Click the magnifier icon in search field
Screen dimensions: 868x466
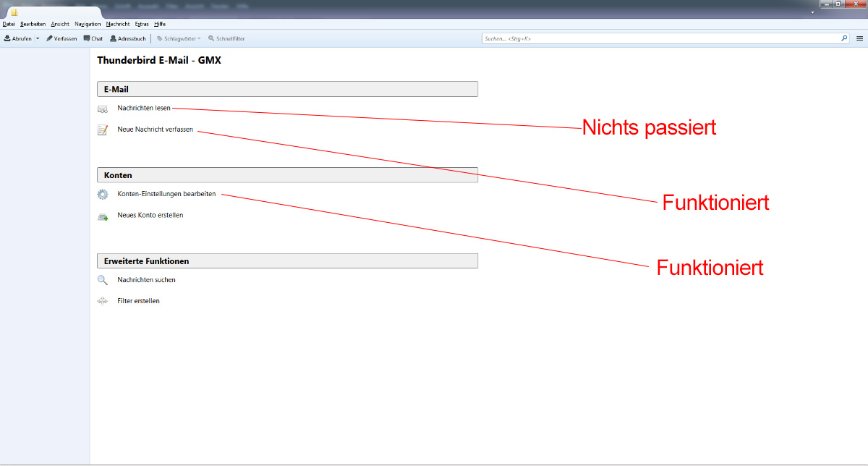844,38
